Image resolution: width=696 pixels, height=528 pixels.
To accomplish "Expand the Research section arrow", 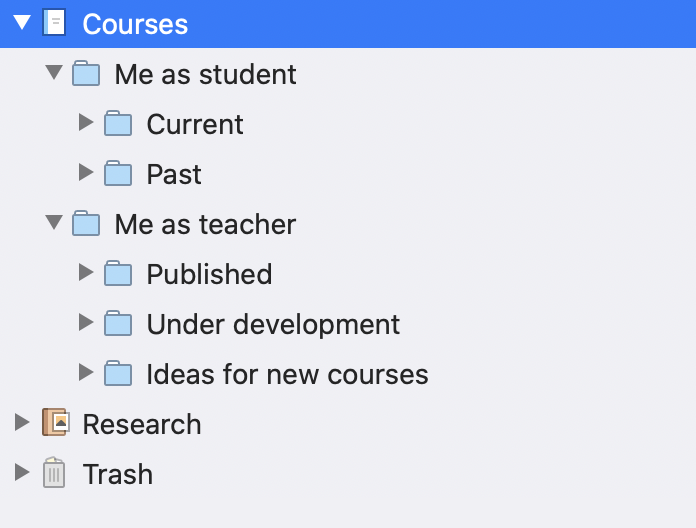I will point(22,422).
